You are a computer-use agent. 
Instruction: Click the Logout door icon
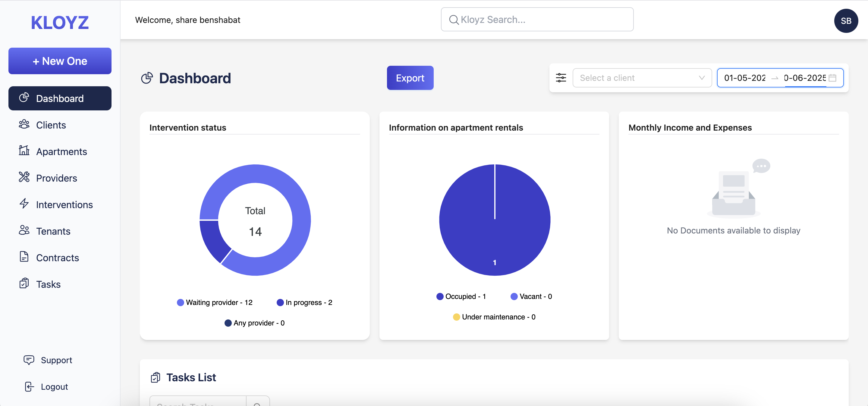coord(29,387)
